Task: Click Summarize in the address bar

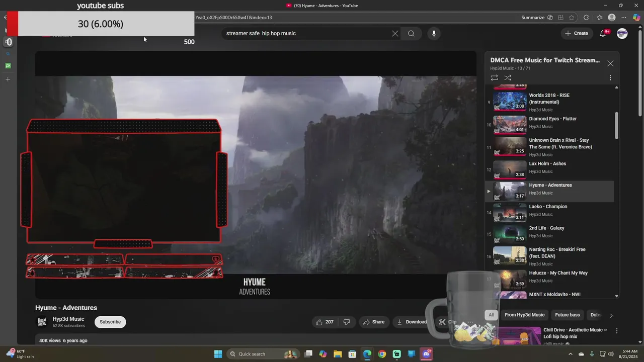Action: pos(533,18)
